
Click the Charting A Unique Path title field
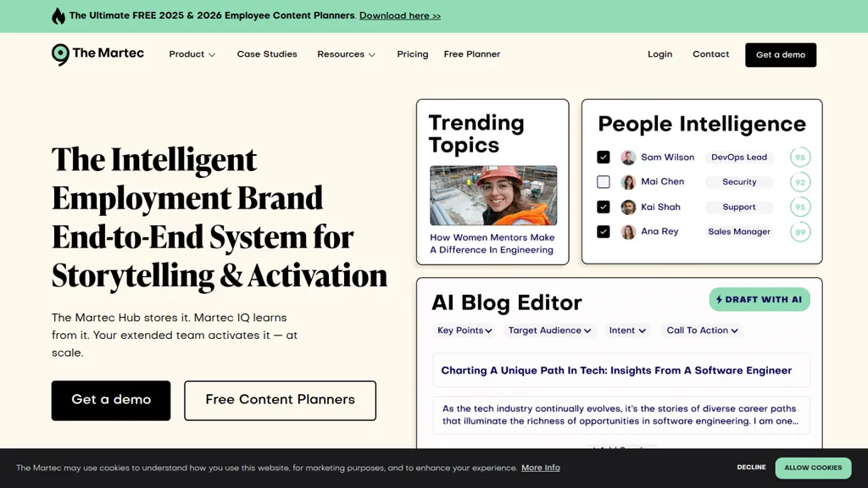621,370
